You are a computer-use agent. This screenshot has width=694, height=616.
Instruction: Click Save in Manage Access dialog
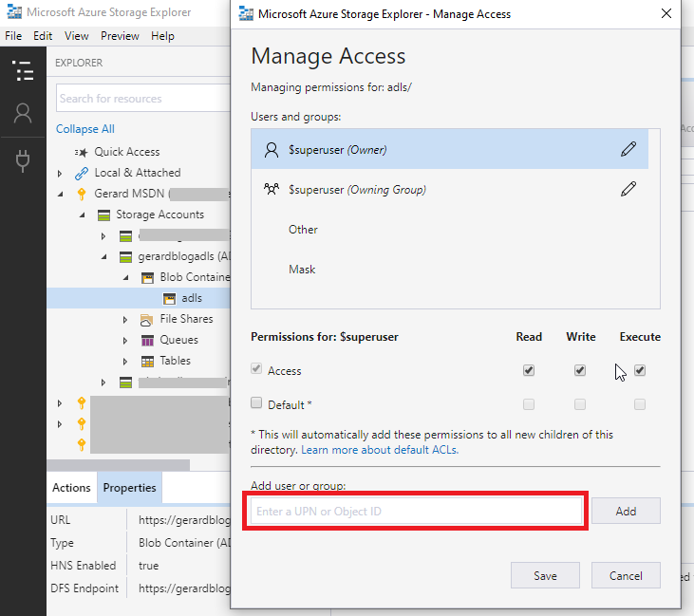545,576
